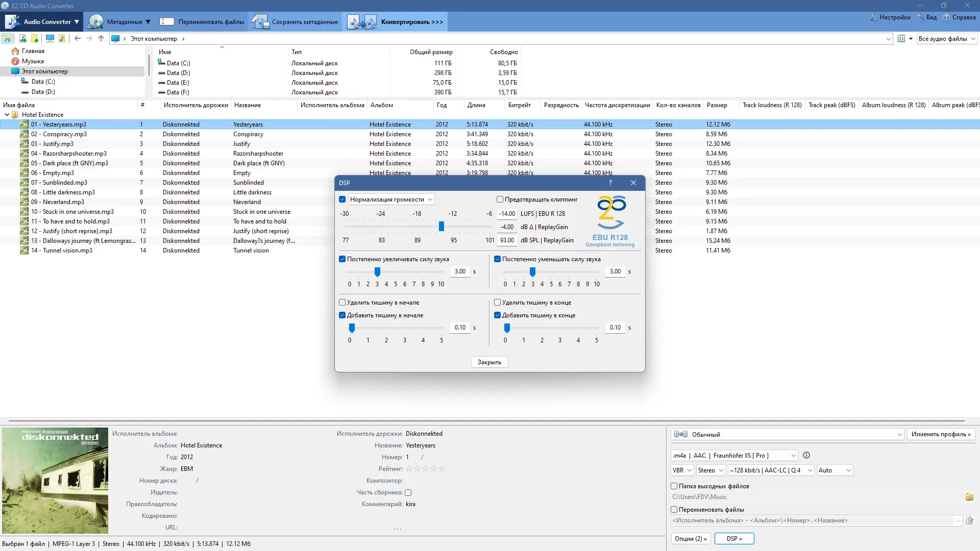Viewport: 980px width, 551px height.
Task: Go up one folder level
Action: click(101, 39)
